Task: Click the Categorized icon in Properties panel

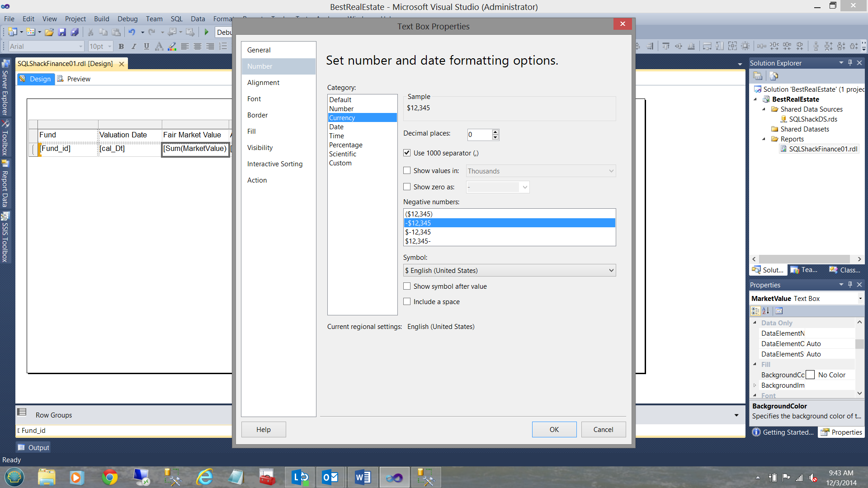Action: tap(755, 311)
